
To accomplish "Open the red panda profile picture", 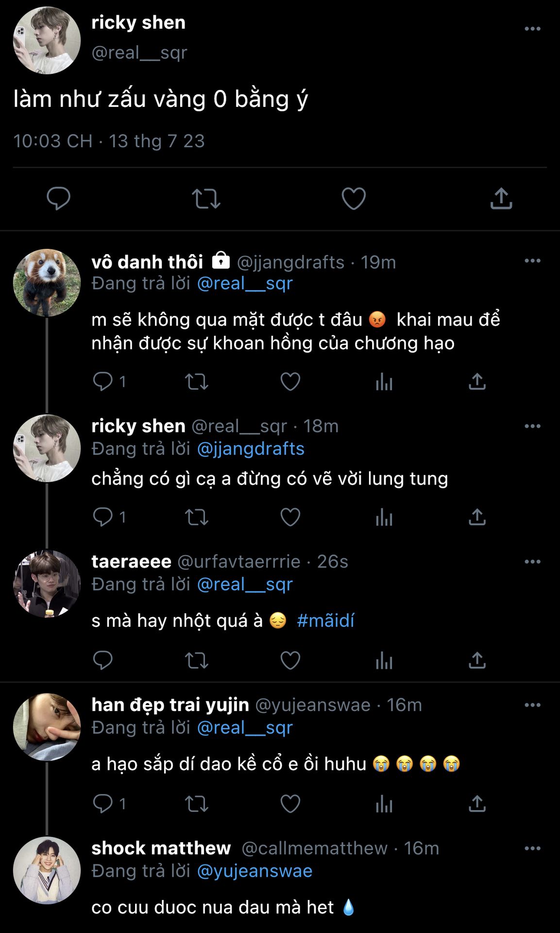I will [47, 283].
